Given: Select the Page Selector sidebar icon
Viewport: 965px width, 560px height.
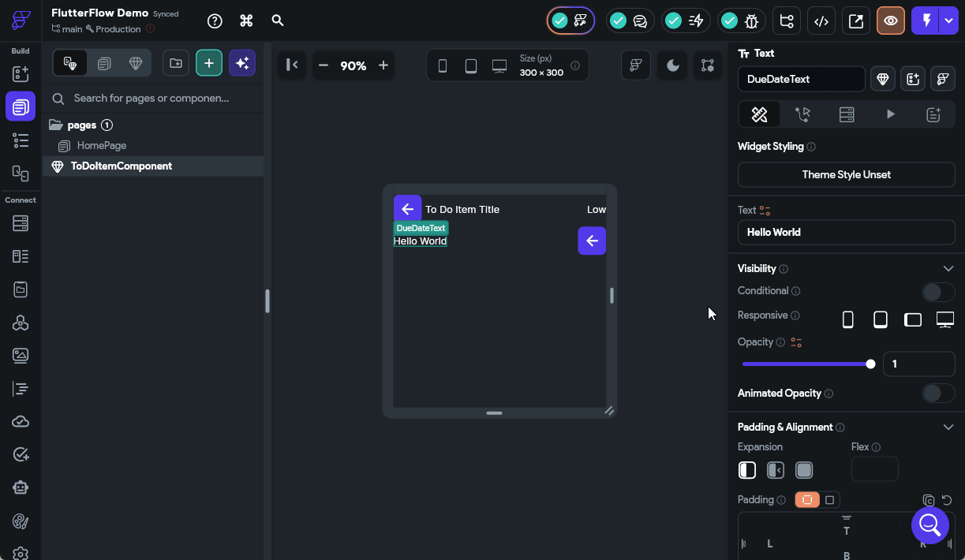Looking at the screenshot, I should point(21,106).
